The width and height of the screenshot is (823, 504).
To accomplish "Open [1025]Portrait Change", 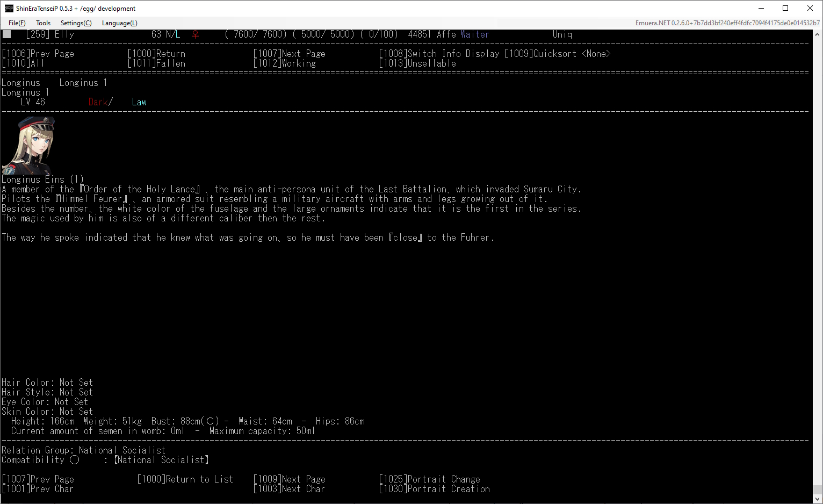I will click(x=430, y=479).
